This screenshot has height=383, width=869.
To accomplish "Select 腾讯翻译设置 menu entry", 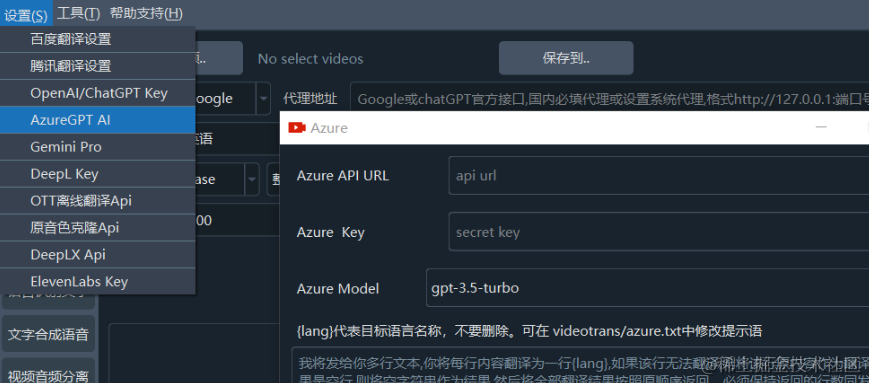I will pos(98,67).
